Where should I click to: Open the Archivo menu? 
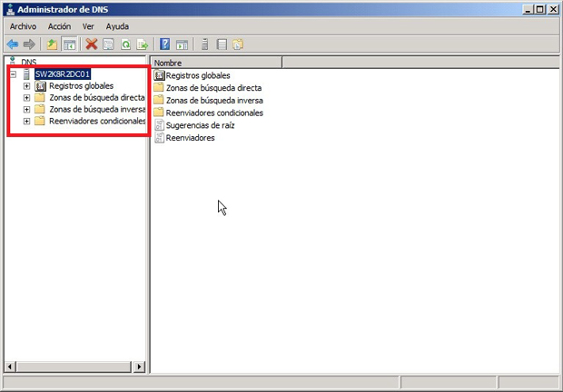[x=23, y=26]
